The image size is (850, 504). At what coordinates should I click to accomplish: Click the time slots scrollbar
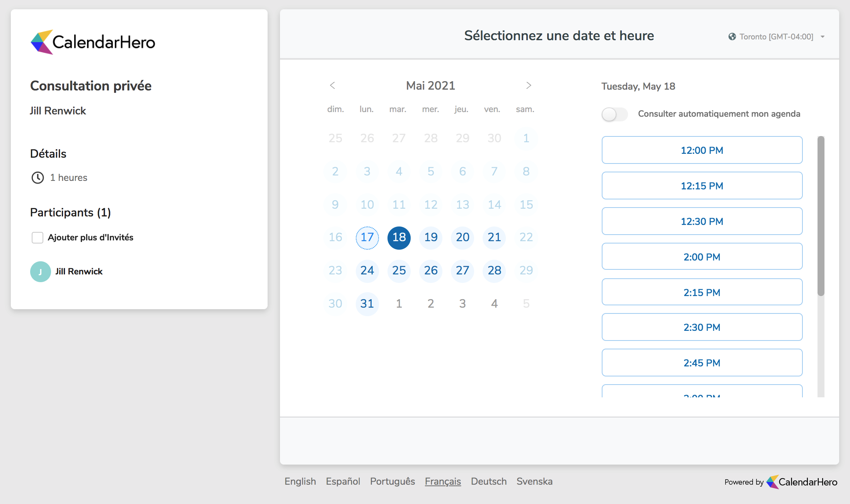pos(821,216)
